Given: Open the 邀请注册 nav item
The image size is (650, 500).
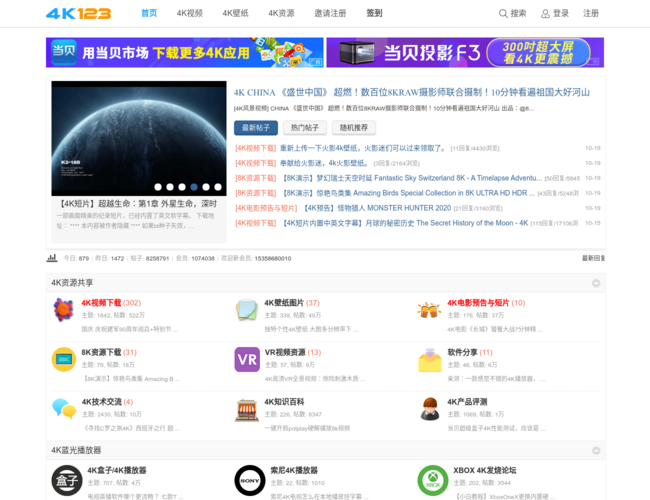Looking at the screenshot, I should 330,13.
